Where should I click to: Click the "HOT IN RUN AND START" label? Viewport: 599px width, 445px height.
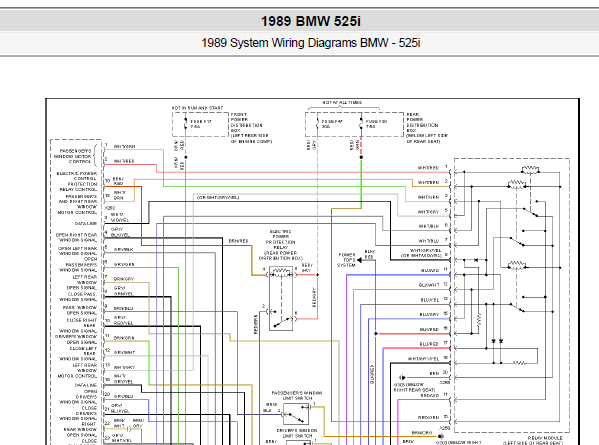tap(198, 108)
